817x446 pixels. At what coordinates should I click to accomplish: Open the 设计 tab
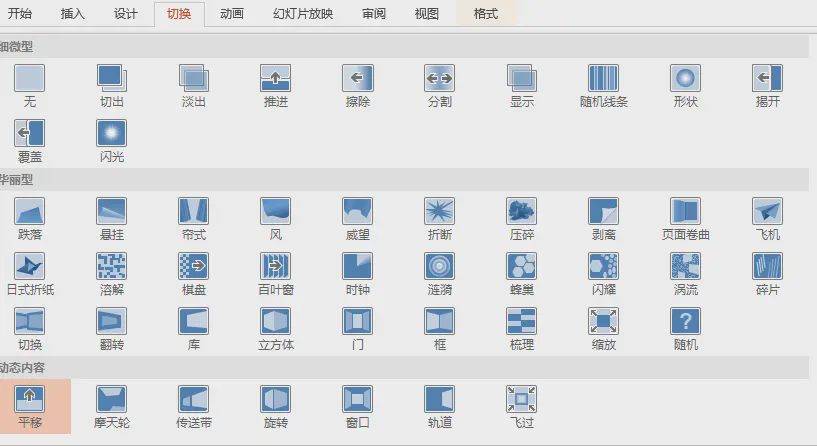pos(126,14)
